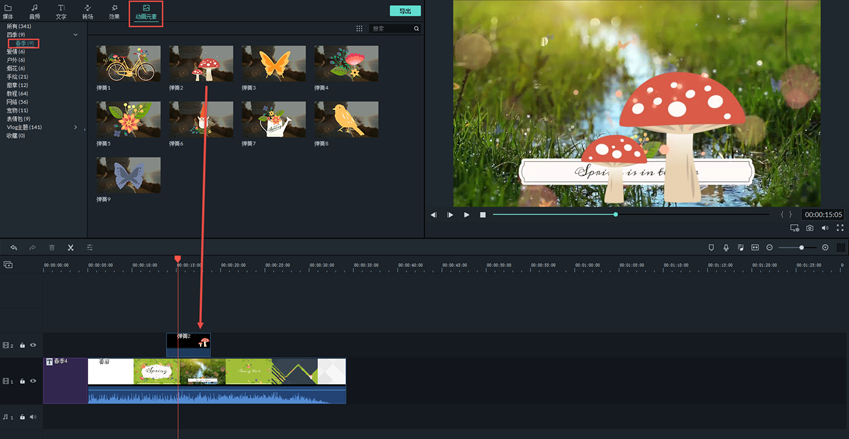The width and height of the screenshot is (849, 439).
Task: Click the add track icon left of ruler
Action: point(8,265)
